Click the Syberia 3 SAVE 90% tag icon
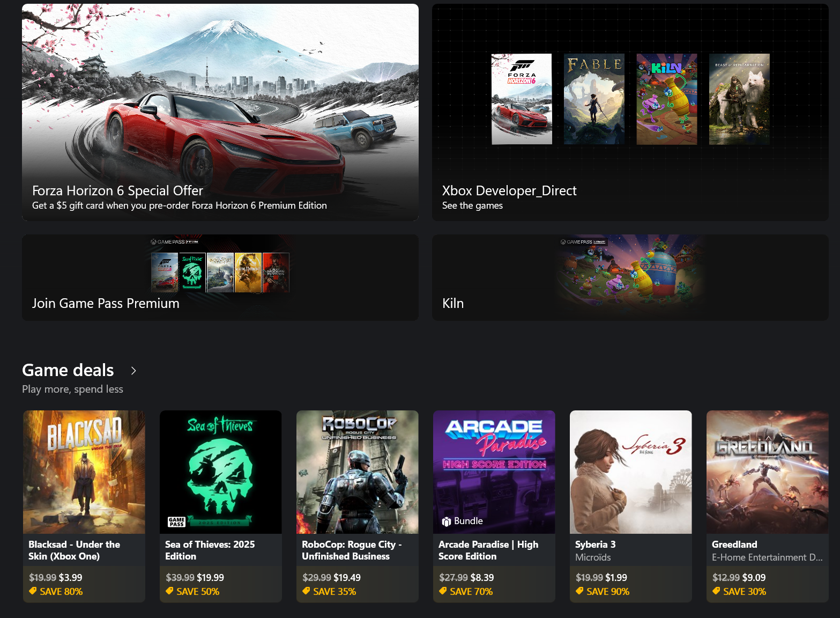840x618 pixels. click(580, 591)
